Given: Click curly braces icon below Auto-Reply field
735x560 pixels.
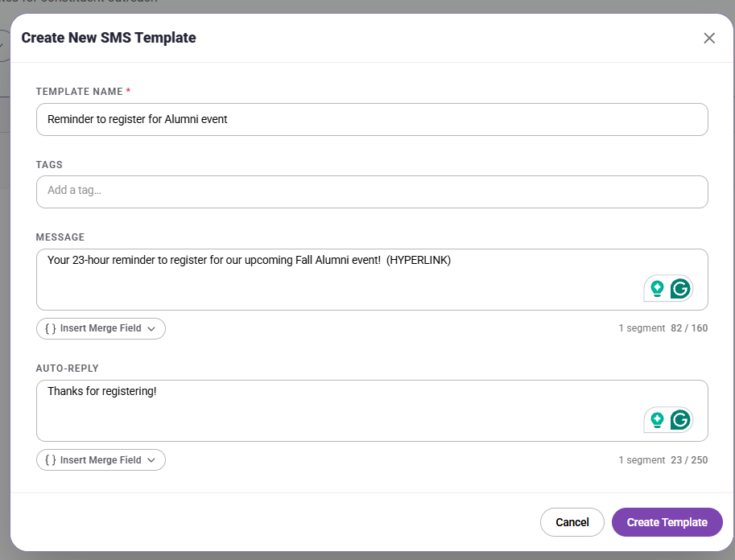Looking at the screenshot, I should [x=50, y=460].
